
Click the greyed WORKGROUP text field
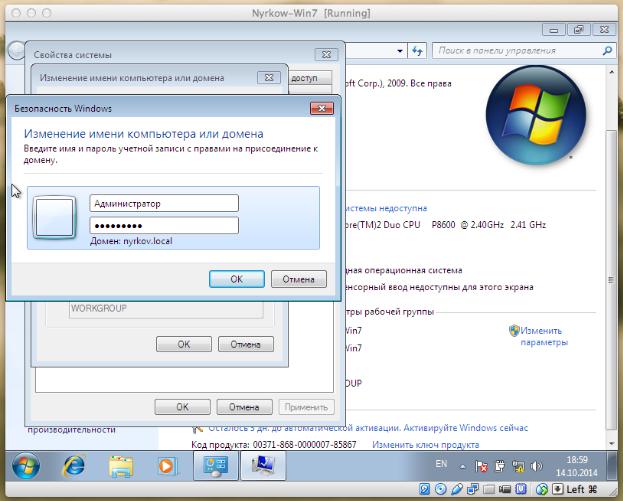point(166,309)
